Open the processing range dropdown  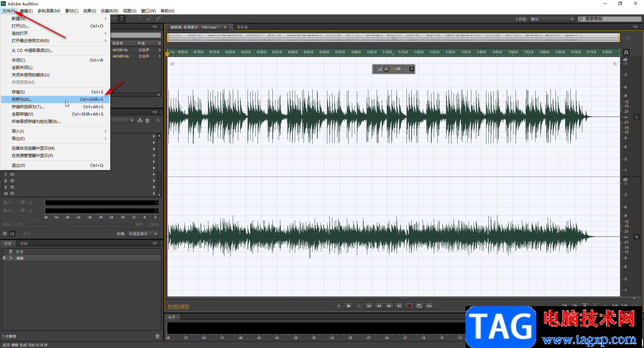[x=143, y=234]
